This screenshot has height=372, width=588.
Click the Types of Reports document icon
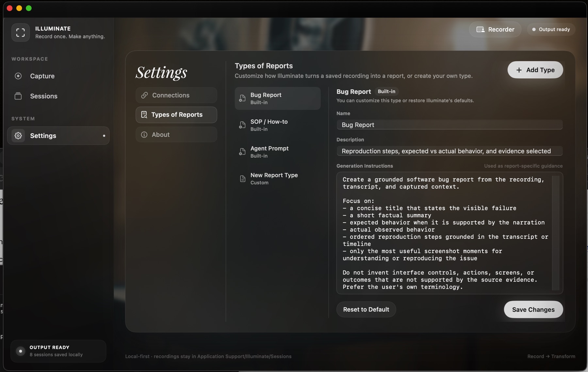pyautogui.click(x=144, y=115)
